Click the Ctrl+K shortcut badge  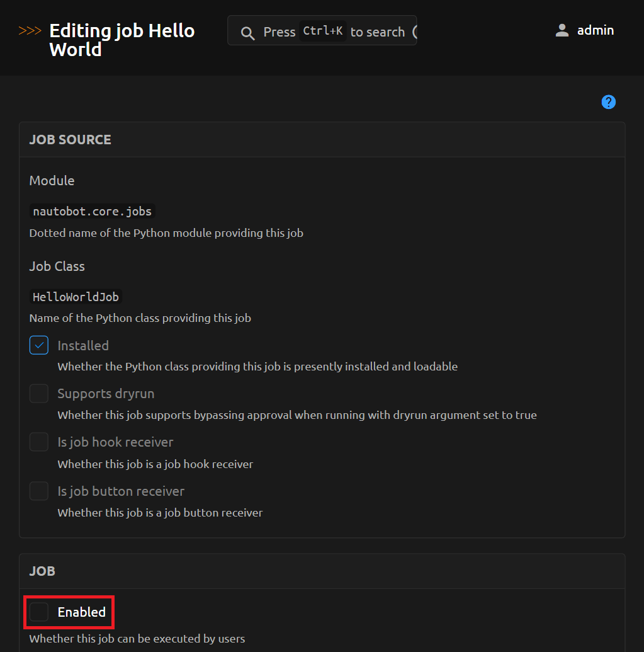[322, 31]
